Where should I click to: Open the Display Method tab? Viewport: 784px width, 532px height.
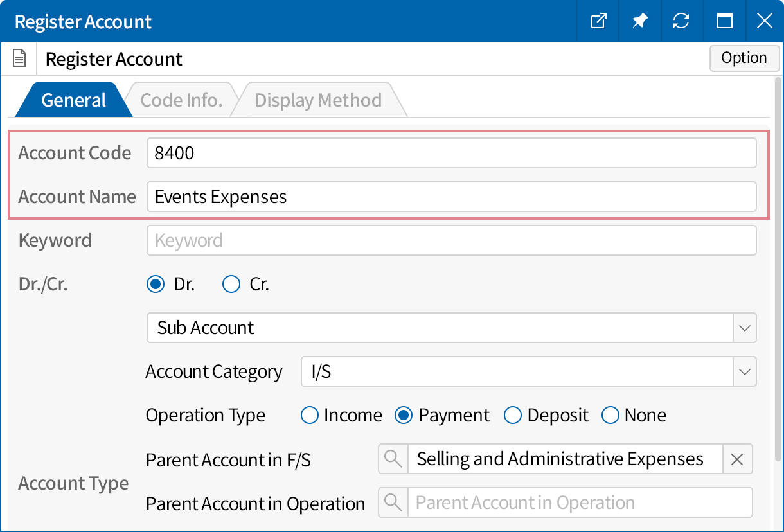click(318, 100)
